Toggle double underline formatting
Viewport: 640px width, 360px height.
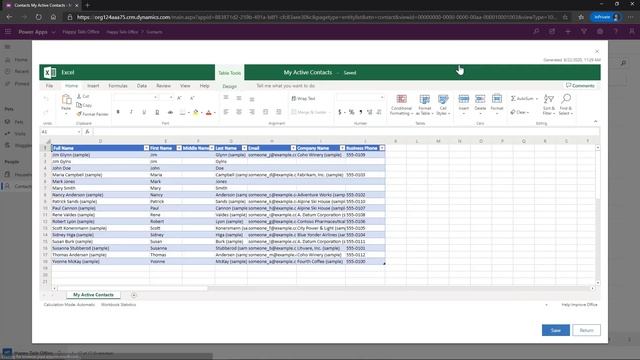pos(157,112)
